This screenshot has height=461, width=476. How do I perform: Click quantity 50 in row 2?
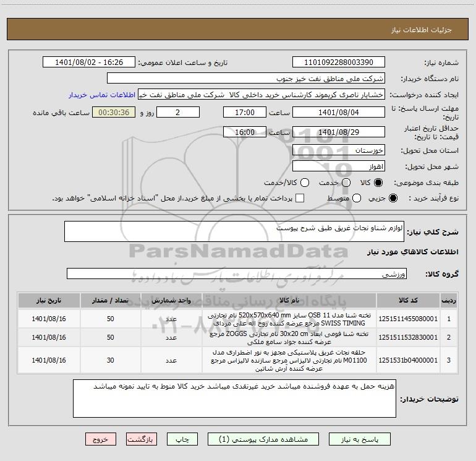click(x=110, y=337)
